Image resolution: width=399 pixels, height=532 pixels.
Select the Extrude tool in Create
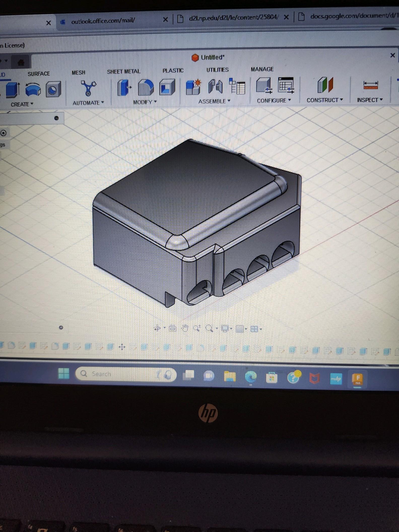[x=13, y=90]
